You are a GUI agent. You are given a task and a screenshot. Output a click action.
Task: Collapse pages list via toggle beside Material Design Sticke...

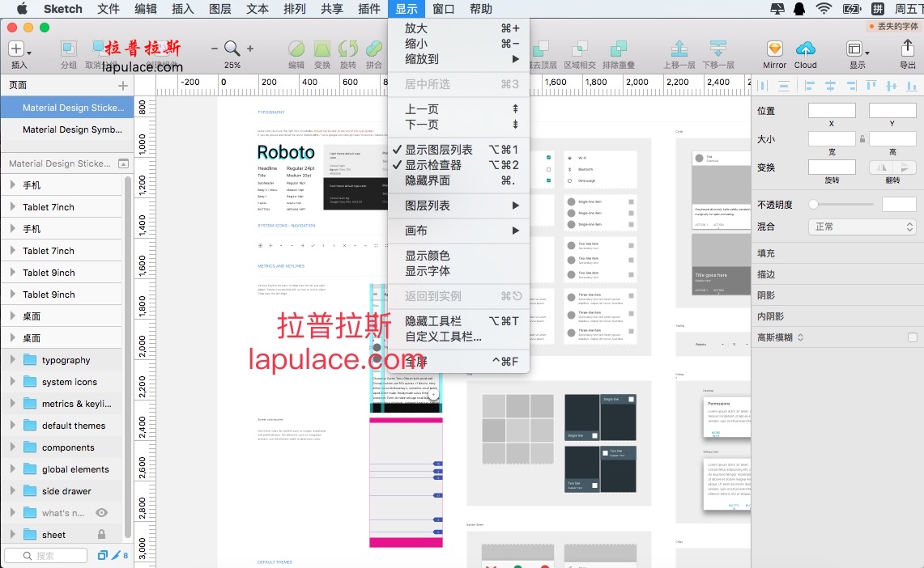[123, 163]
